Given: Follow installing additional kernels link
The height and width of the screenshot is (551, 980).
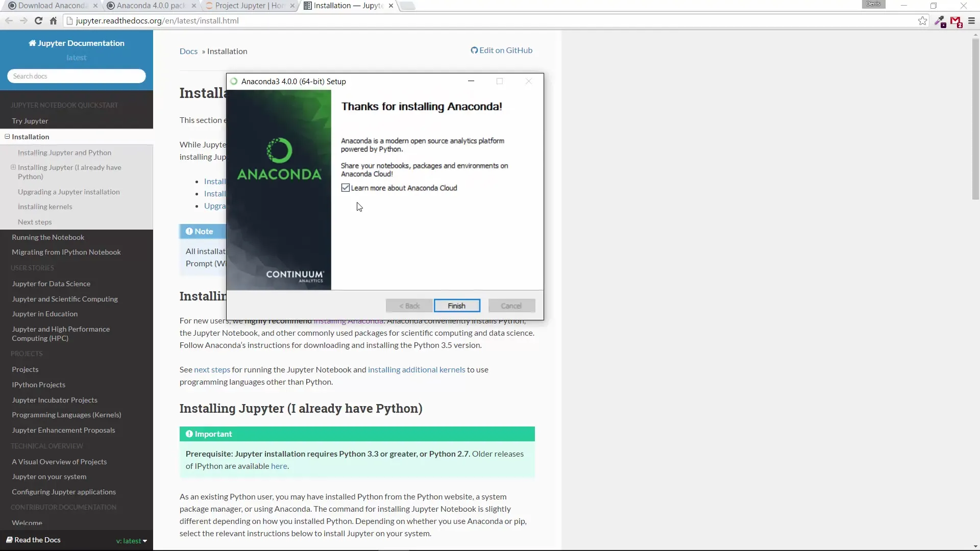Looking at the screenshot, I should (416, 369).
